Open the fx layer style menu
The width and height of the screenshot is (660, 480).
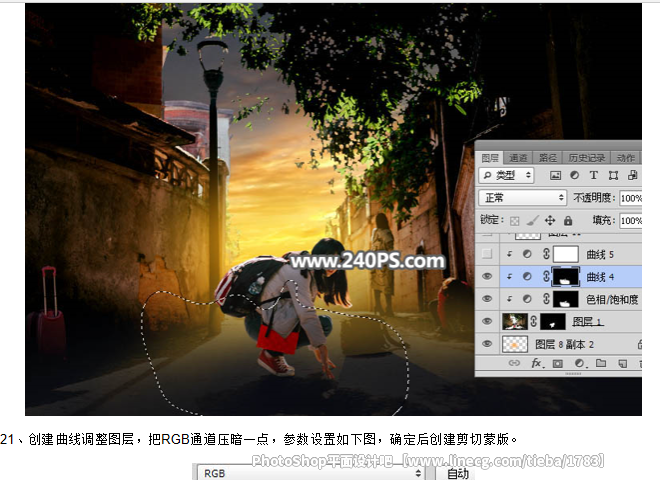[x=537, y=363]
